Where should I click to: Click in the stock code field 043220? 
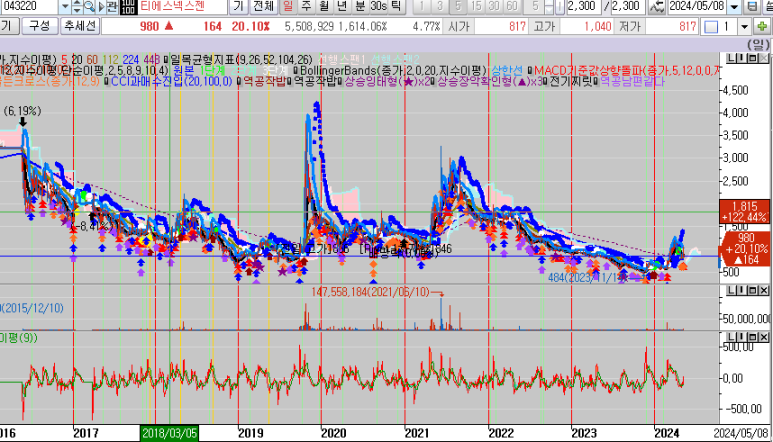(x=29, y=6)
